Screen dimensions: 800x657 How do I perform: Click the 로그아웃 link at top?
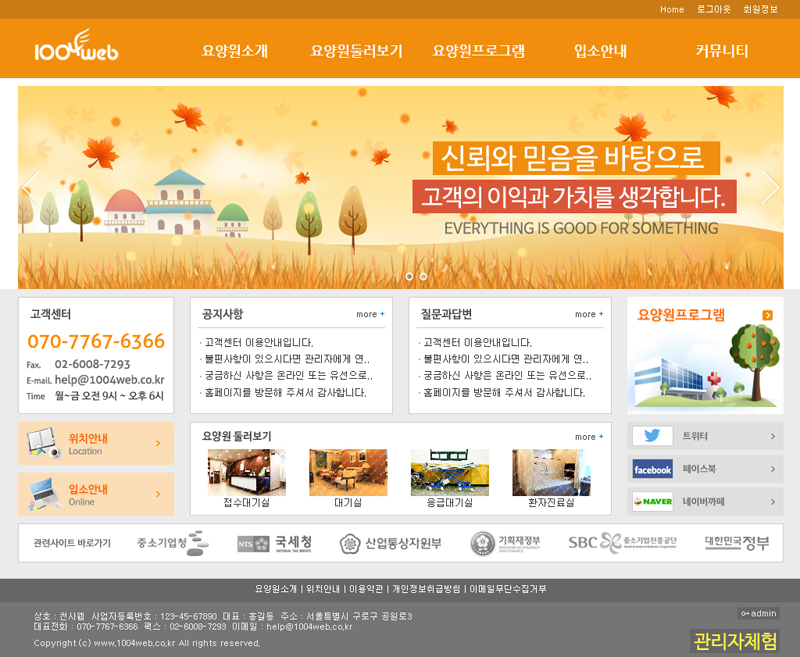click(x=713, y=9)
